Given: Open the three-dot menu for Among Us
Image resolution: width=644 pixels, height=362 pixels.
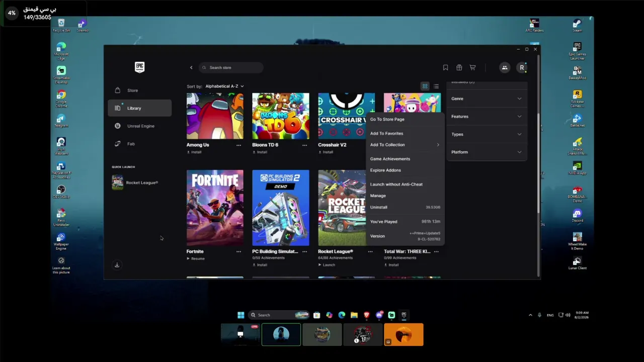Looking at the screenshot, I should coord(238,145).
